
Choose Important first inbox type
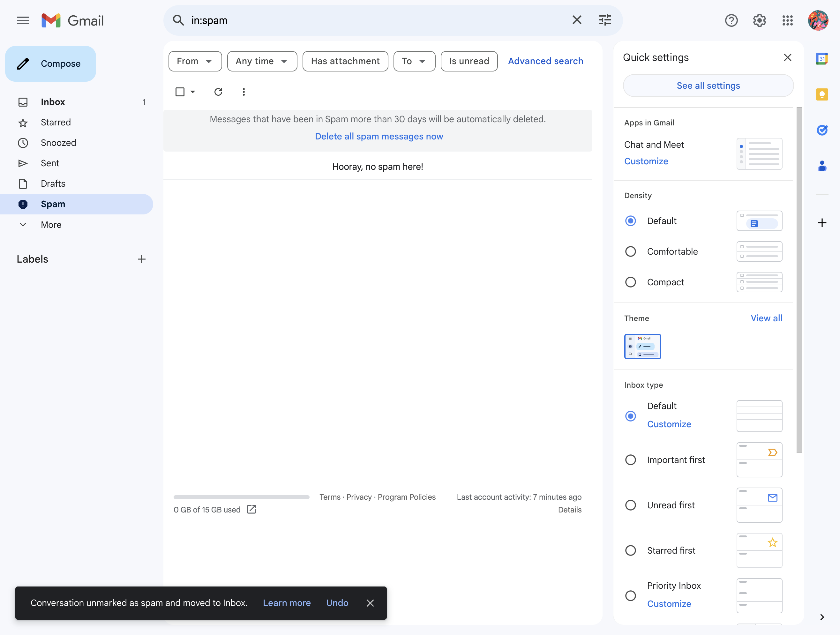point(630,460)
